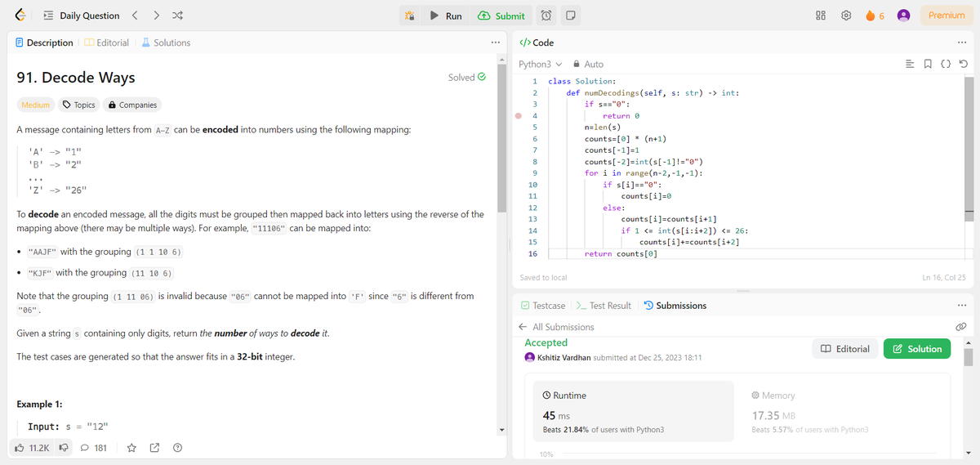980x465 pixels.
Task: Dislike the problem with thumbs-down
Action: [63, 448]
